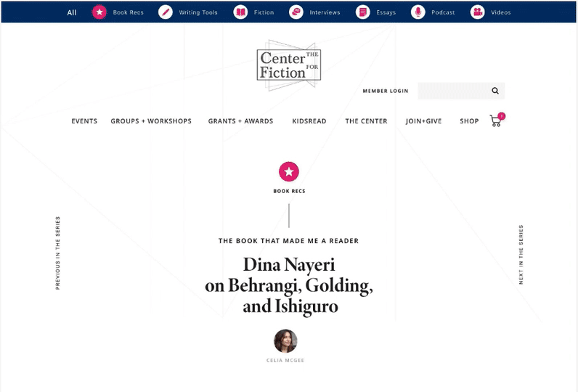The height and width of the screenshot is (392, 578).
Task: Open the shopping cart icon
Action: point(495,121)
